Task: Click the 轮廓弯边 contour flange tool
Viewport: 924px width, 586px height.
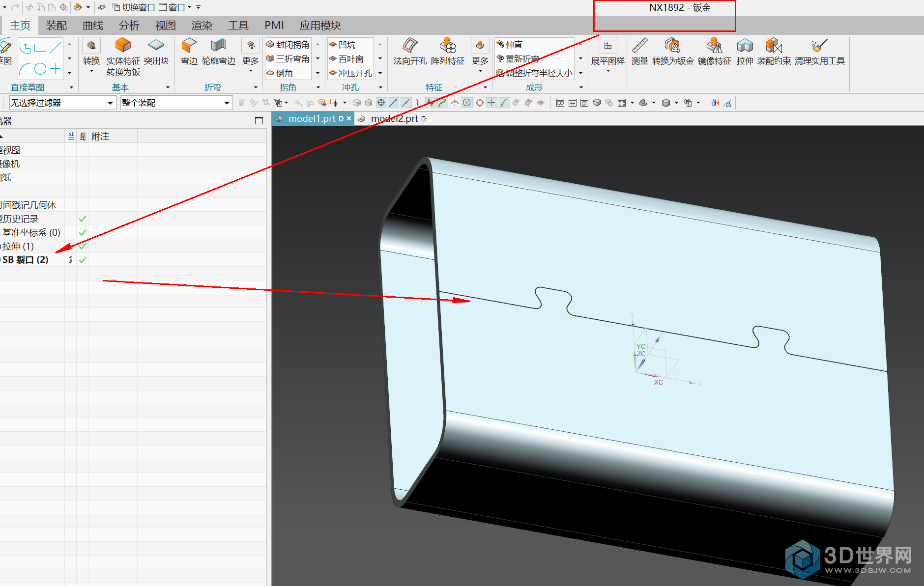Action: (x=219, y=52)
